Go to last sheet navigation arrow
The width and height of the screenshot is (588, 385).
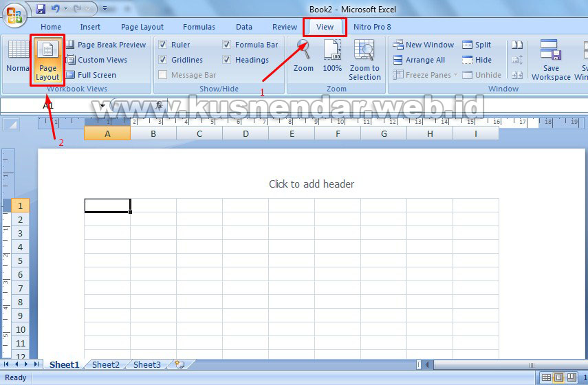pyautogui.click(x=36, y=364)
